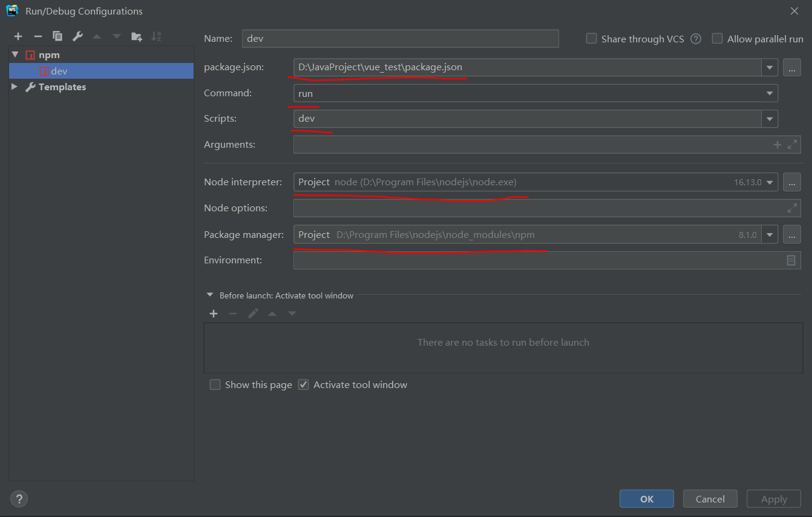The width and height of the screenshot is (812, 517).
Task: Browse Node interpreters with ellipsis button
Action: (791, 182)
